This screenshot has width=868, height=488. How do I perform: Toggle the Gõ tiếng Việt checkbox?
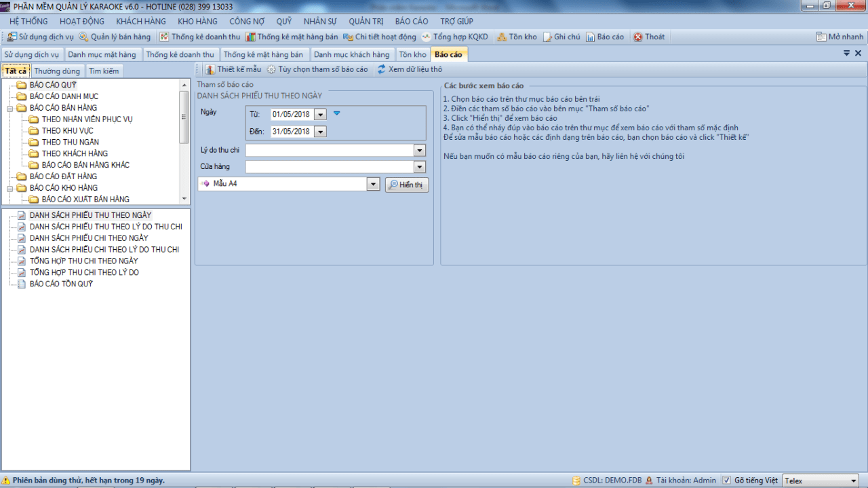tap(726, 481)
